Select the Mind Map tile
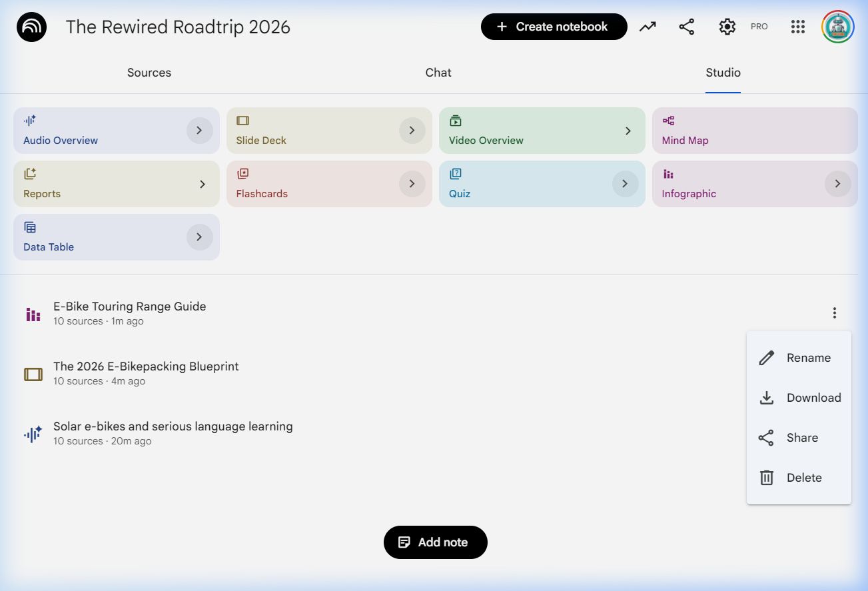This screenshot has height=591, width=868. coord(754,131)
